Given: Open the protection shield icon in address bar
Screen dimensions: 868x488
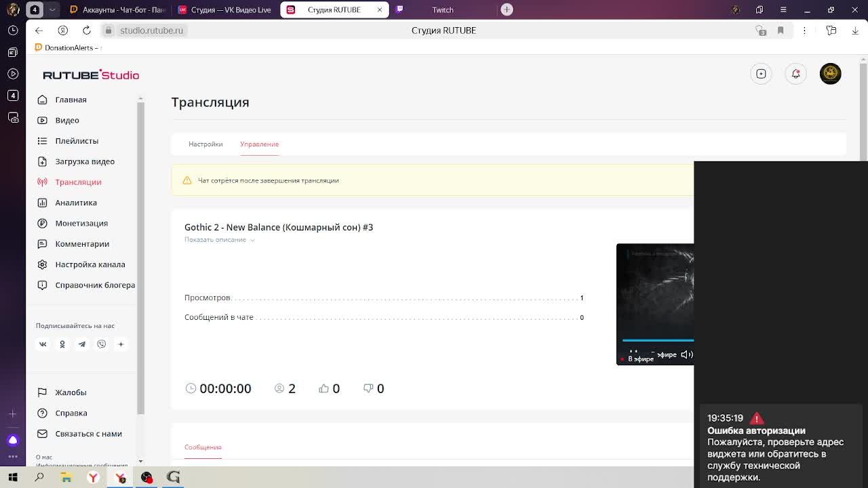Looking at the screenshot, I should coord(761,30).
